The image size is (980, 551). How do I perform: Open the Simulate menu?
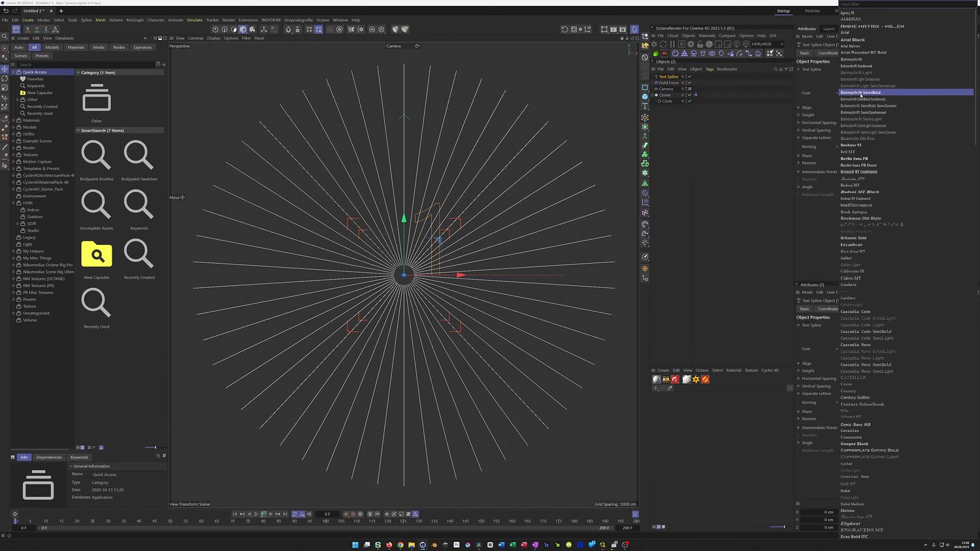click(x=195, y=20)
